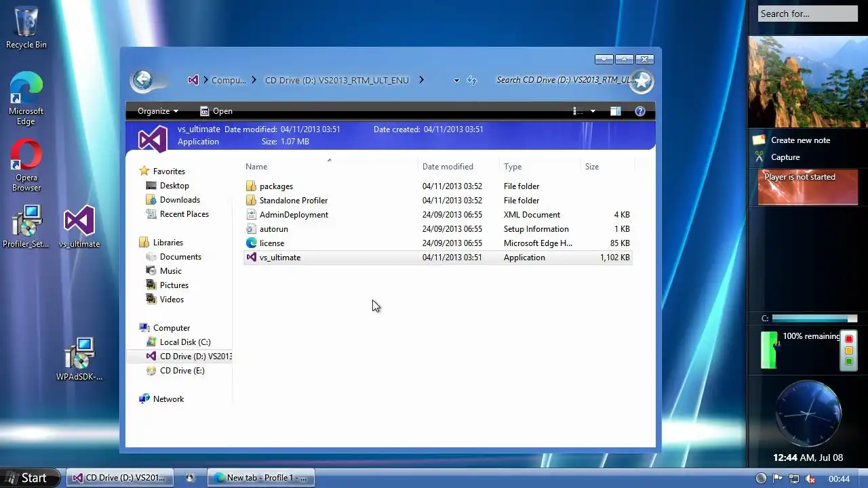Viewport: 868px width, 488px height.
Task: Sort by Date modified column header
Action: tap(458, 166)
